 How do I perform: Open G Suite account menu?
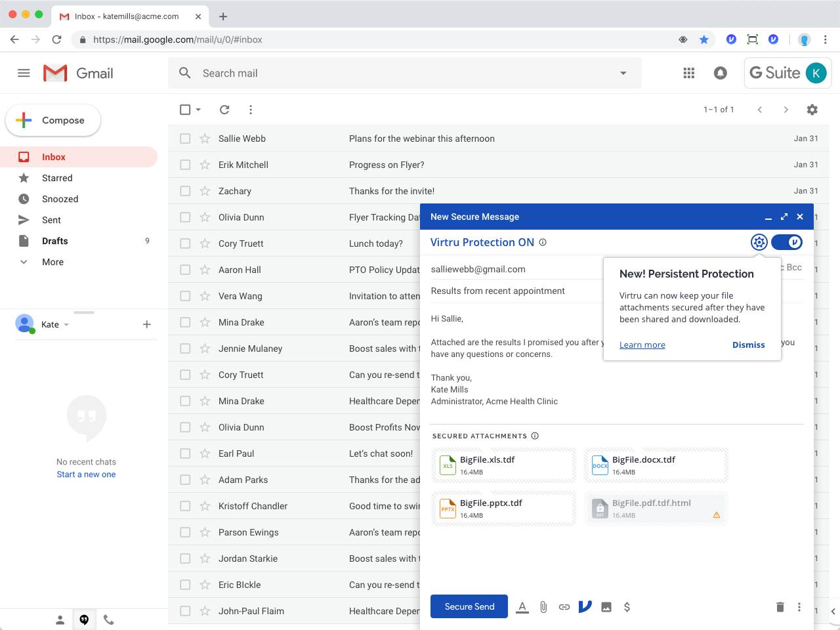788,73
